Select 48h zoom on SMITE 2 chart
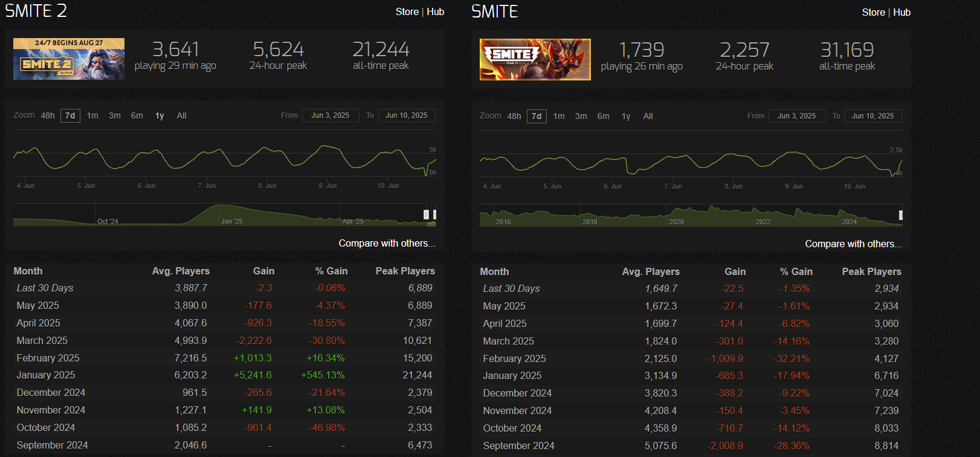This screenshot has height=457, width=980. click(x=48, y=115)
